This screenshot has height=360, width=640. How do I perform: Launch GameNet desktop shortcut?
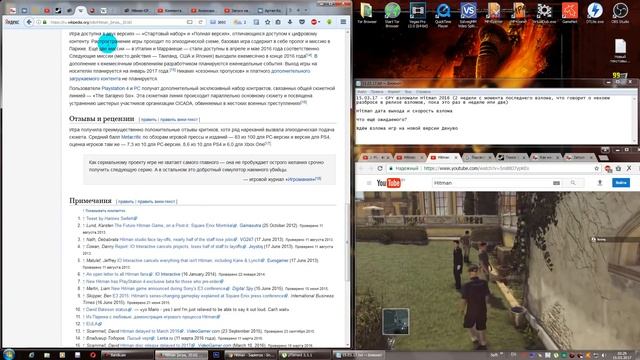click(569, 12)
